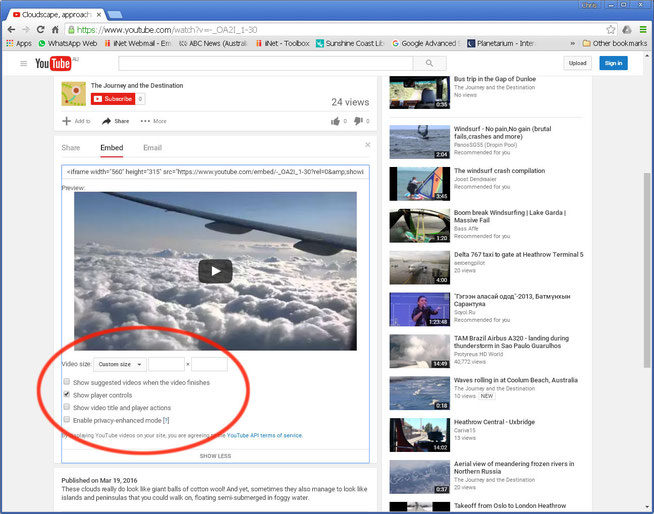Open the Apps bookmark shortcut
This screenshot has width=654, height=514.
[x=19, y=43]
